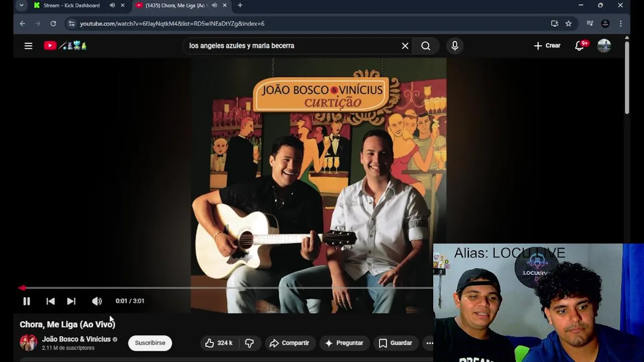Open João Bosco & Vinícius channel avatar
644x362 pixels.
click(x=28, y=343)
